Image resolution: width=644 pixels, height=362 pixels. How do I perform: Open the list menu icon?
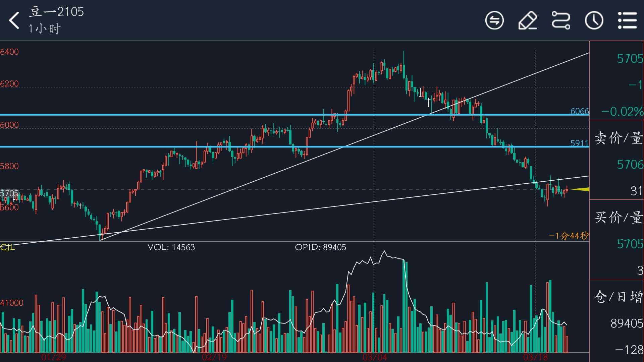tap(627, 20)
